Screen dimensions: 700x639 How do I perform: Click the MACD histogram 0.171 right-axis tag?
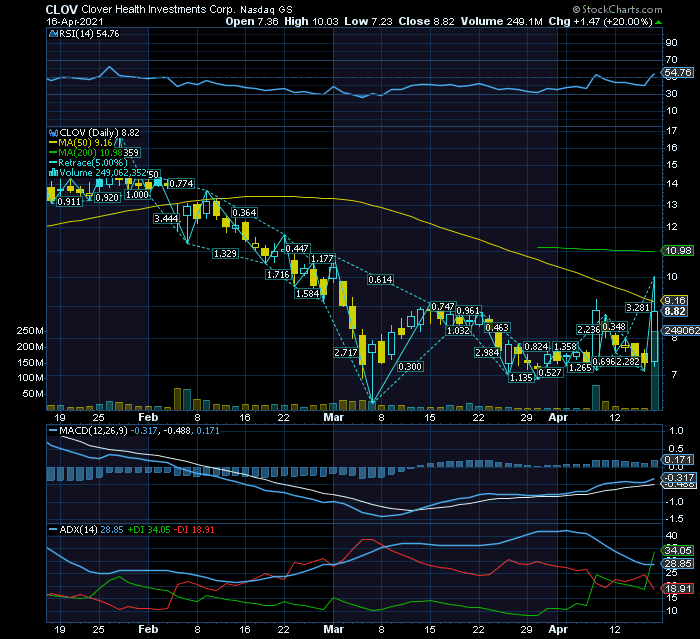(x=678, y=459)
